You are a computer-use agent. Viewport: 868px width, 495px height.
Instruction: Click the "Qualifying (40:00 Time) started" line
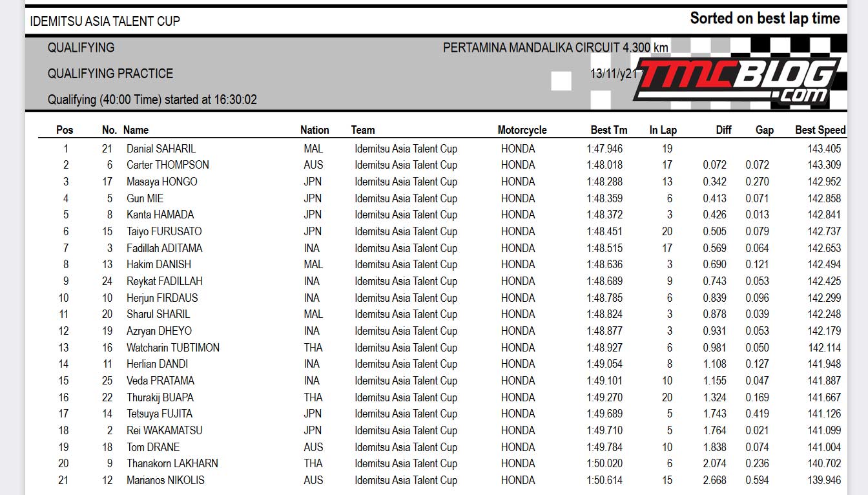point(152,100)
